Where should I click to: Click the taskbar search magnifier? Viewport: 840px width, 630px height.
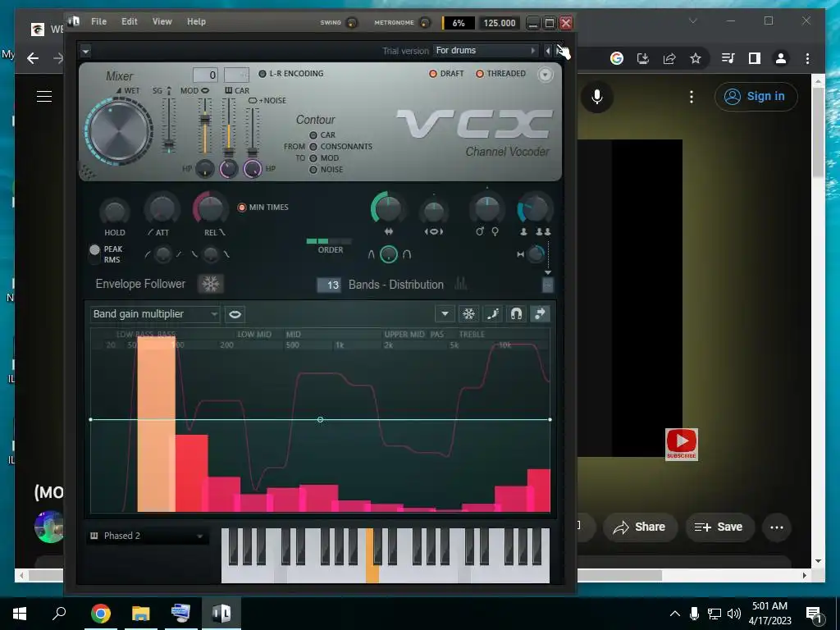[x=59, y=613]
